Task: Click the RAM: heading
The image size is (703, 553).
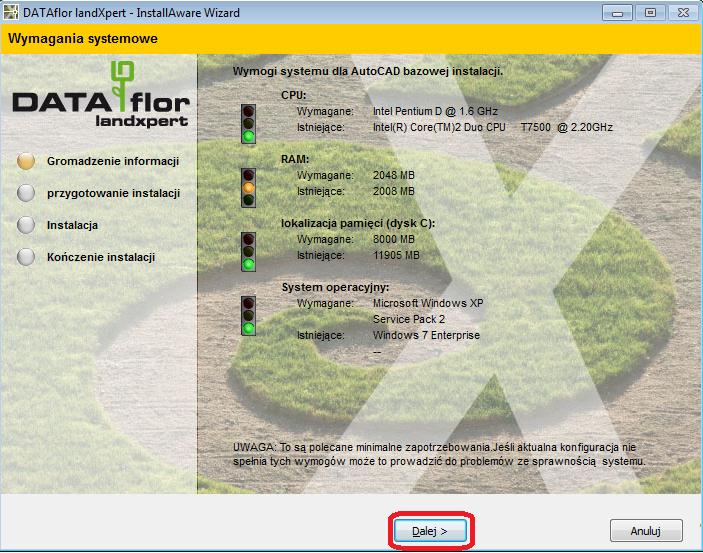Action: coord(295,159)
